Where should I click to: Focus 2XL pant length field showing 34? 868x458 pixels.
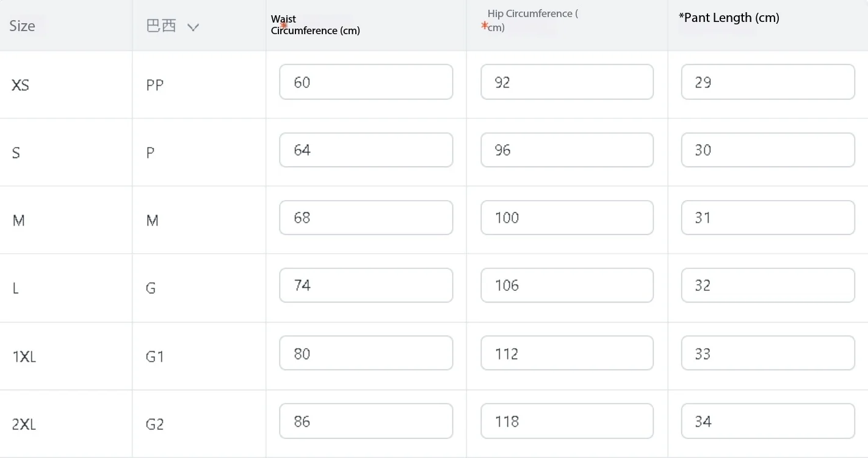768,421
